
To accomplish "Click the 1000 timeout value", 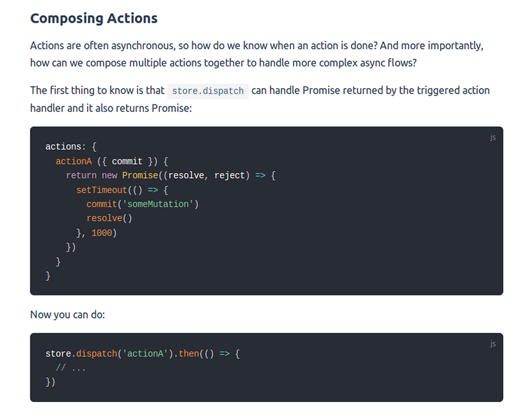I will (x=102, y=233).
